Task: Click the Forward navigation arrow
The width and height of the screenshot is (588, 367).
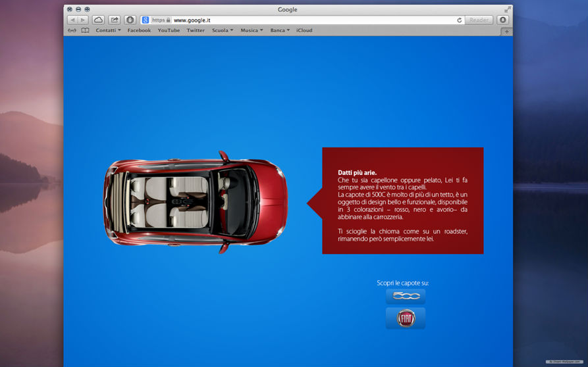Action: [x=83, y=20]
